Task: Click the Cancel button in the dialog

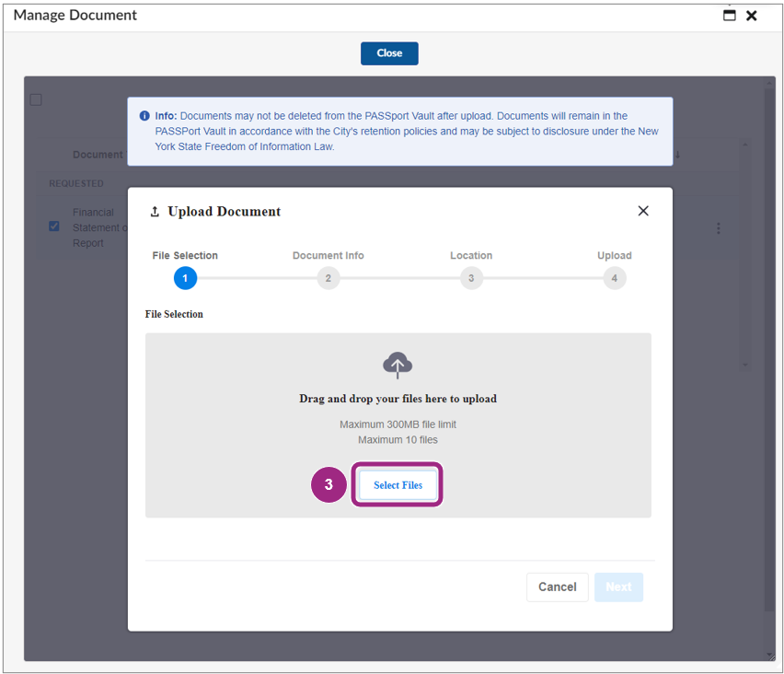Action: point(557,587)
